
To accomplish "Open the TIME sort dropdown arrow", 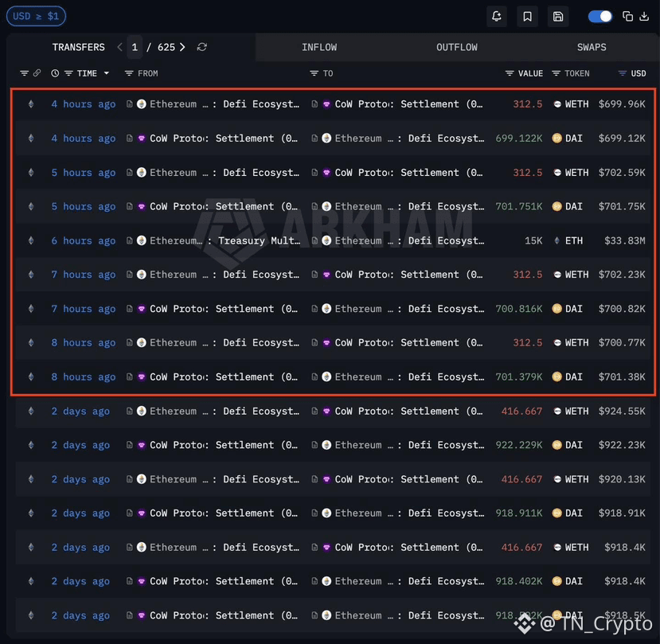I will [107, 73].
